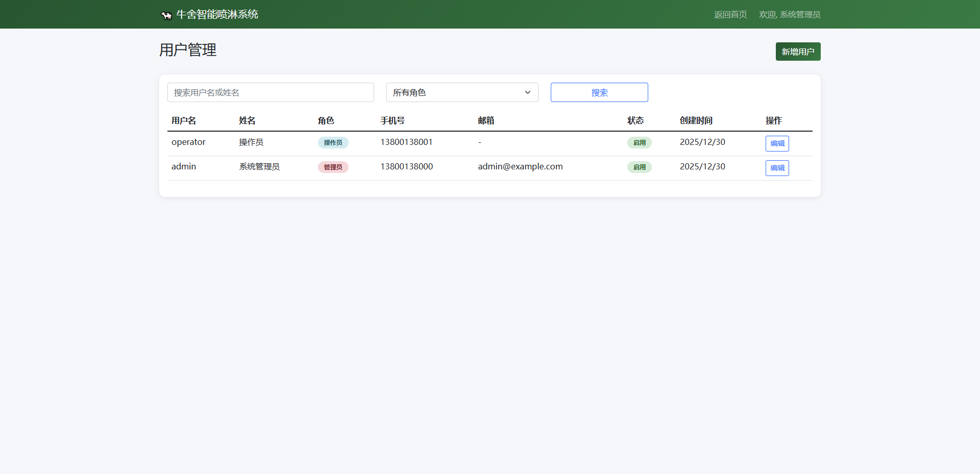Toggle the 启用 status badge for admin

tap(639, 167)
